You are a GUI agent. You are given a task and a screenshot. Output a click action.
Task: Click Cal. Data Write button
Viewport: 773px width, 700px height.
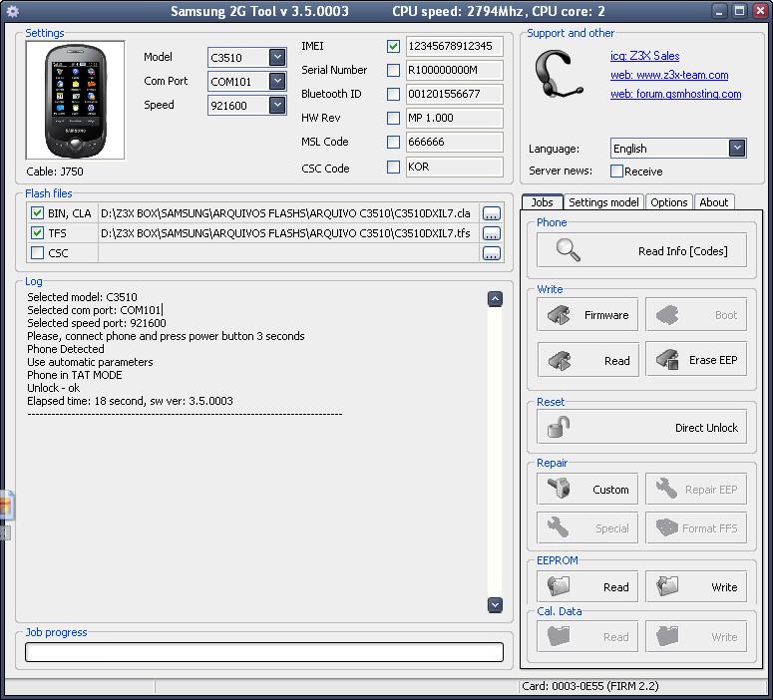point(696,636)
